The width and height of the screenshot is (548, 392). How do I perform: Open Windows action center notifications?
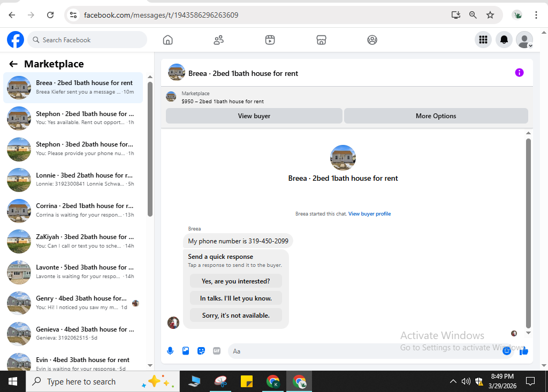tap(530, 381)
